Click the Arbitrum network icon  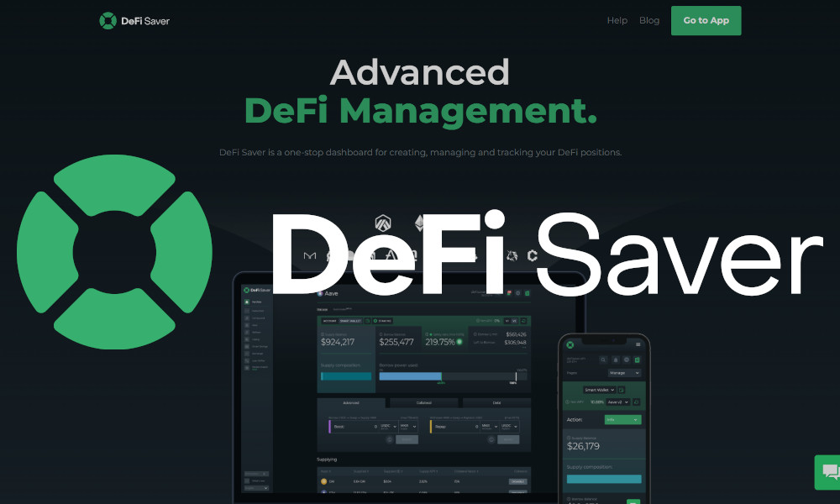click(x=384, y=224)
